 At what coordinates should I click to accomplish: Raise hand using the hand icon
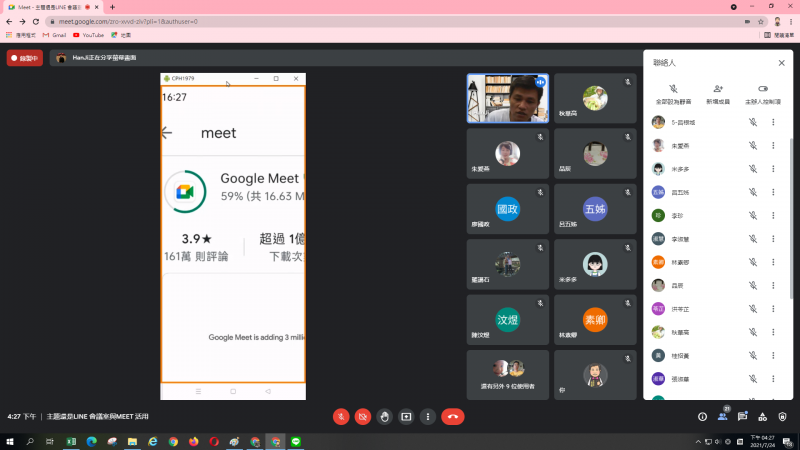[385, 417]
